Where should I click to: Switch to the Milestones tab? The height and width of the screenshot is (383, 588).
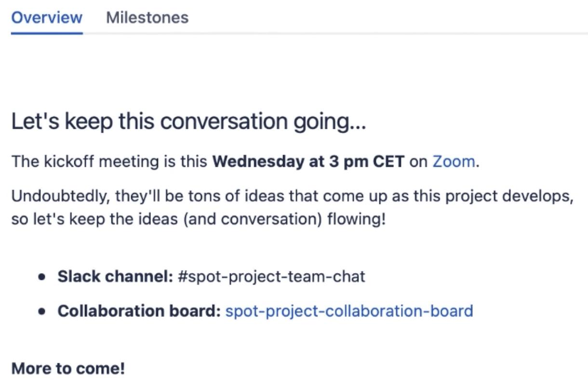tap(147, 18)
